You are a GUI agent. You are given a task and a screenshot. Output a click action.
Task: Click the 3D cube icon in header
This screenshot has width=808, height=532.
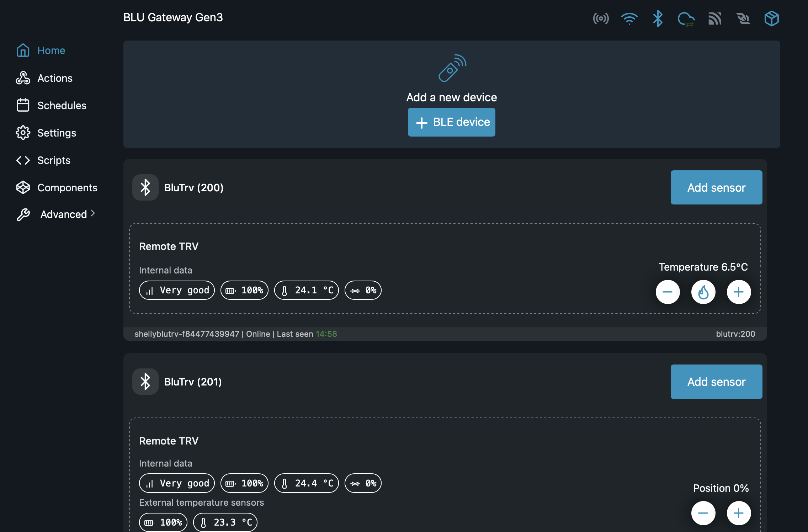coord(771,18)
